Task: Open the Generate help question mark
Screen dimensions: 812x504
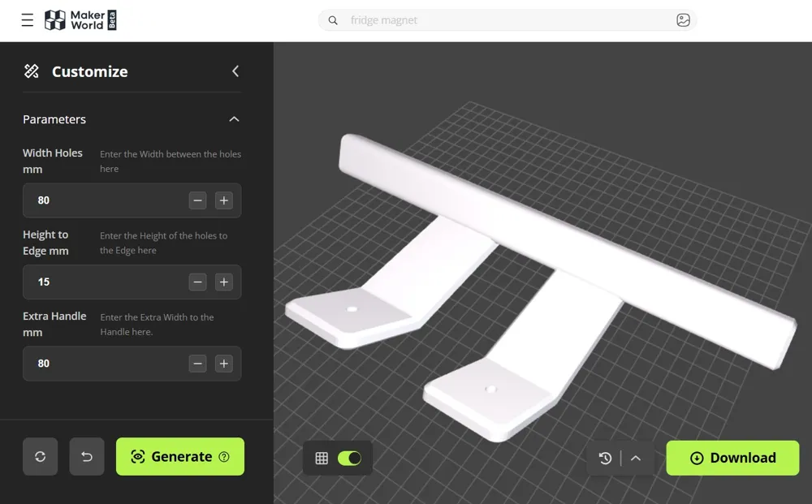Action: coord(224,457)
